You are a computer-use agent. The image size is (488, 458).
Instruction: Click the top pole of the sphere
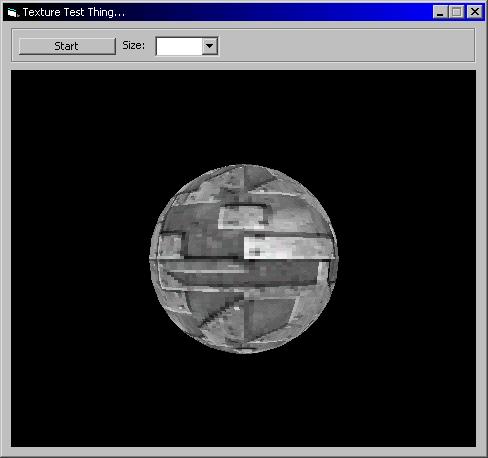pos(244,166)
